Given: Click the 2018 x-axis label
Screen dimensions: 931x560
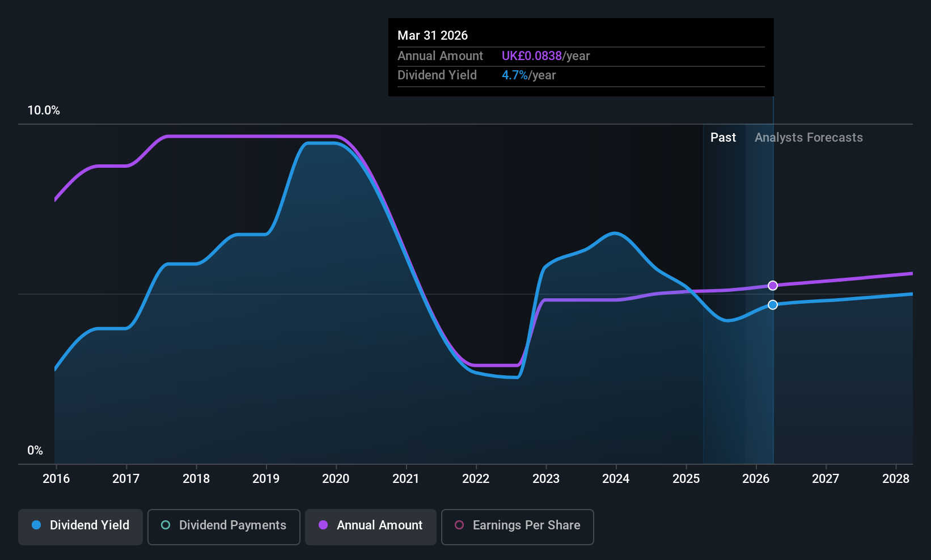Looking at the screenshot, I should (x=196, y=479).
